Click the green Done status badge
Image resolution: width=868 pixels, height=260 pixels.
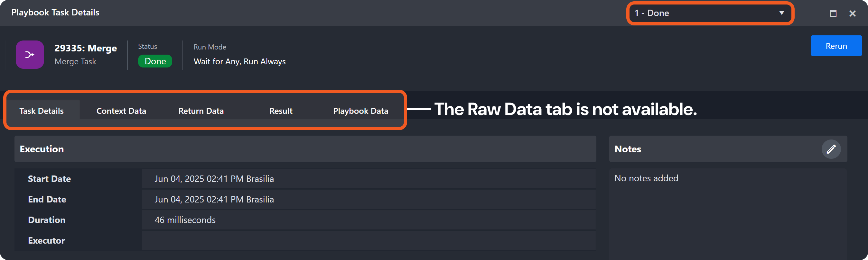(155, 61)
